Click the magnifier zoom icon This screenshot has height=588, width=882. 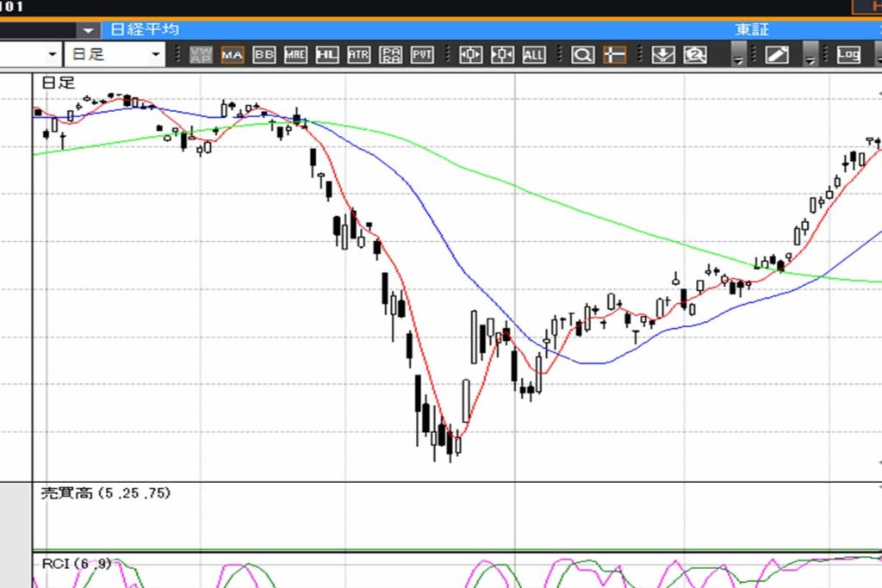[583, 55]
